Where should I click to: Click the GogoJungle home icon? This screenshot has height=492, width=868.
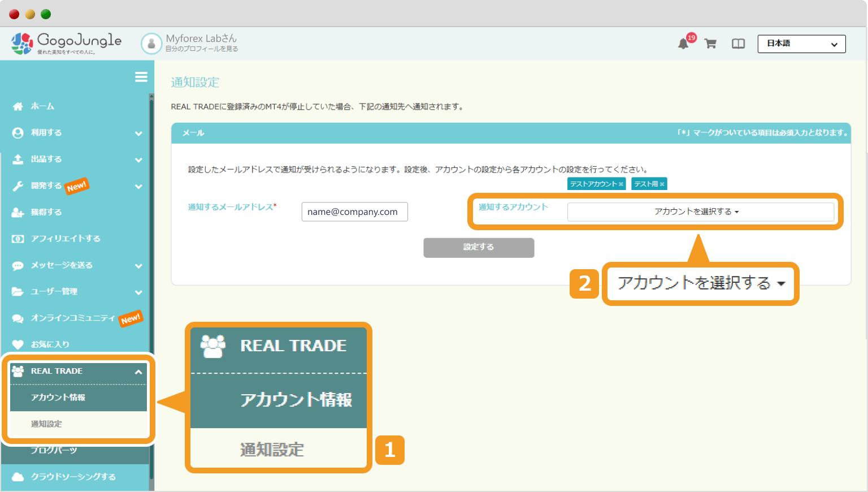tap(21, 43)
